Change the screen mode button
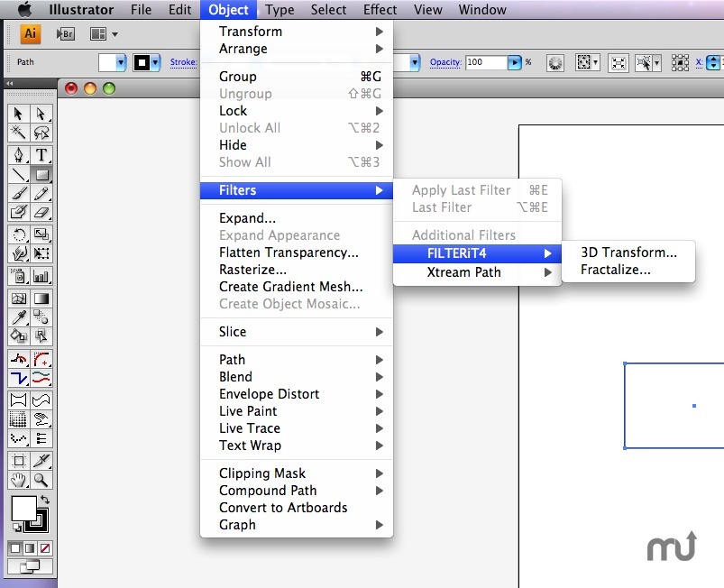This screenshot has height=588, width=724. point(30,566)
